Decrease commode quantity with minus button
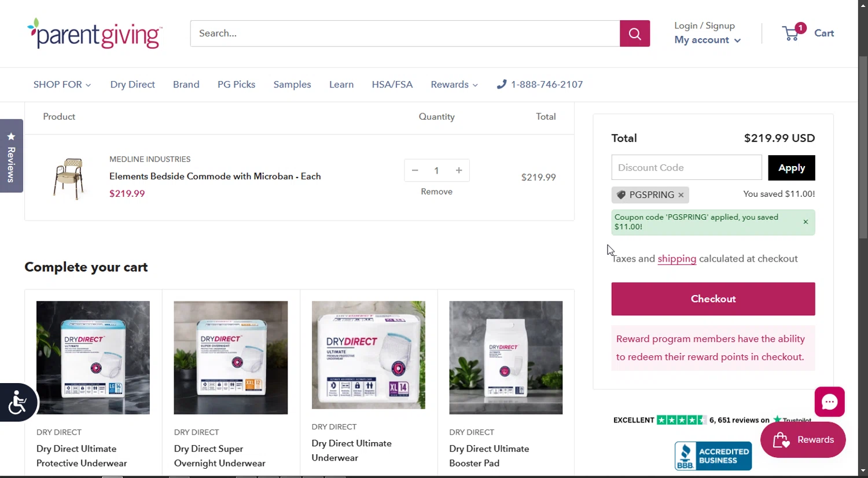This screenshot has width=868, height=478. point(415,170)
